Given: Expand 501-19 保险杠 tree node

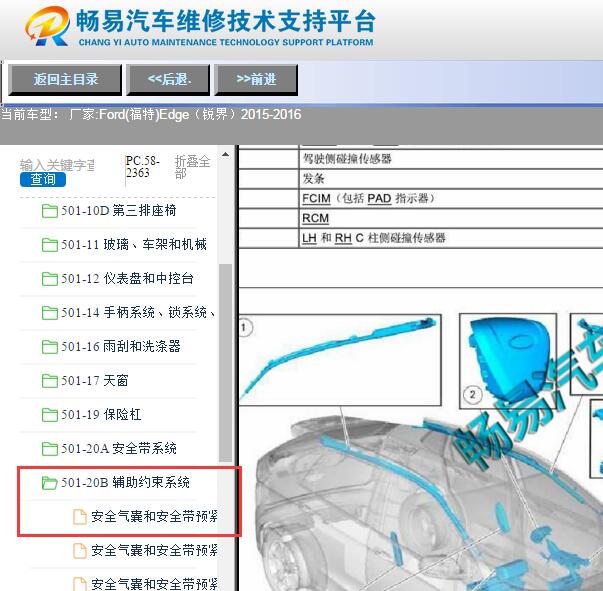Looking at the screenshot, I should pos(101,415).
